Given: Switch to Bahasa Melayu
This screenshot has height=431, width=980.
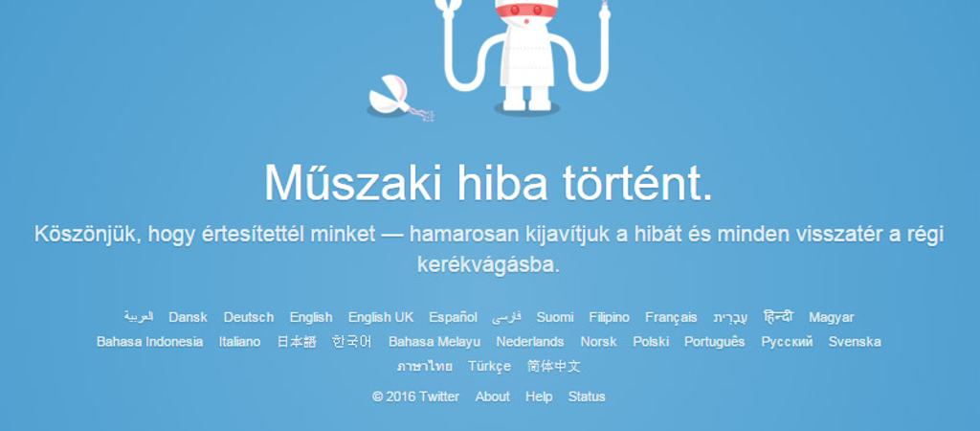Looking at the screenshot, I should [434, 342].
